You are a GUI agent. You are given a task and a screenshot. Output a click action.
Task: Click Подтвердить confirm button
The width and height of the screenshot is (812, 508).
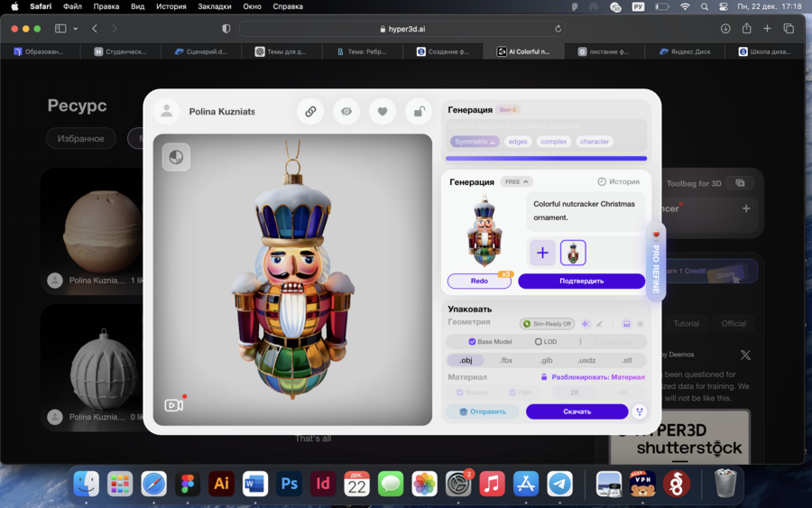pyautogui.click(x=582, y=281)
